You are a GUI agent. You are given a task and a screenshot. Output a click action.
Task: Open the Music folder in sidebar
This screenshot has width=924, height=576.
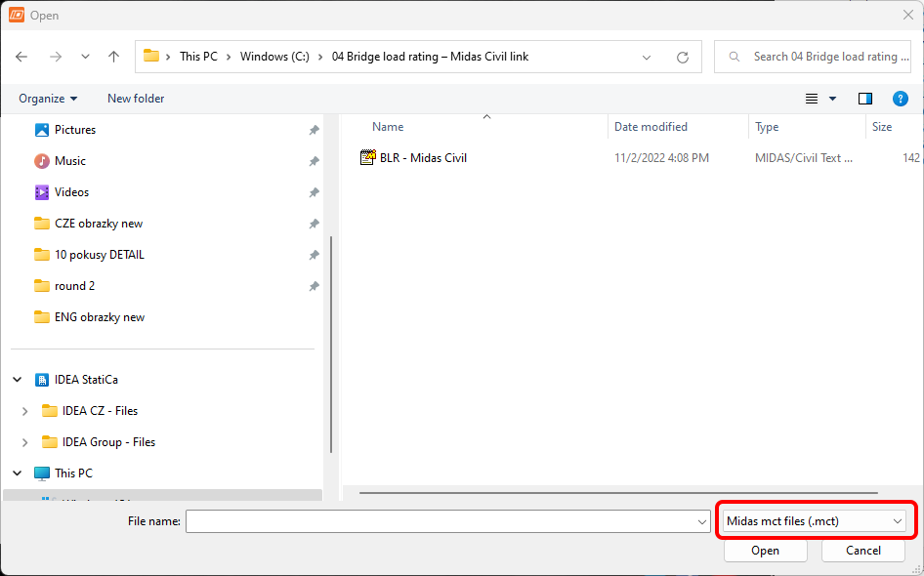[70, 161]
